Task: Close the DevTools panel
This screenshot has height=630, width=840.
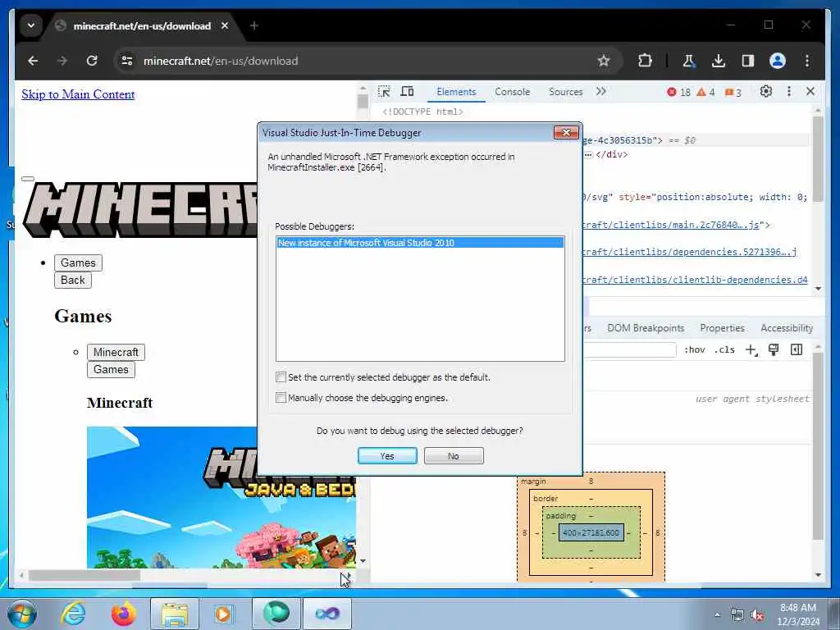Action: click(810, 92)
